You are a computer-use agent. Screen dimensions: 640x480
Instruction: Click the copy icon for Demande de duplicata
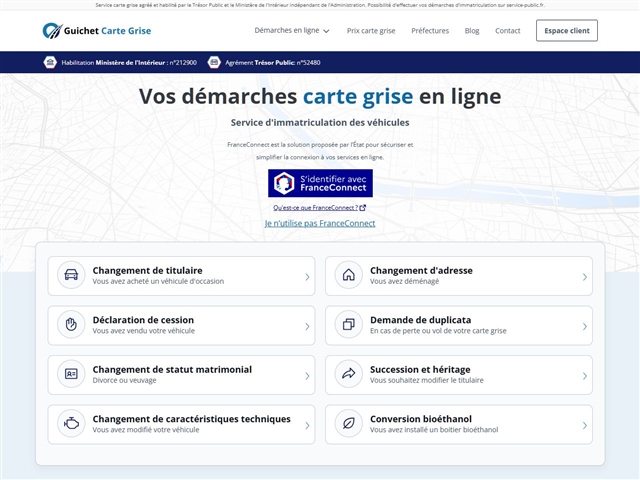(349, 324)
